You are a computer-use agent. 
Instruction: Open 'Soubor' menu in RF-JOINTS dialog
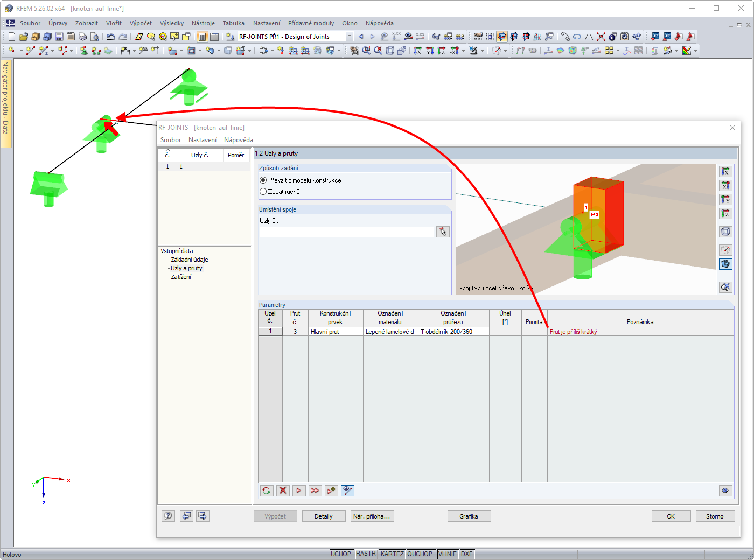[171, 140]
